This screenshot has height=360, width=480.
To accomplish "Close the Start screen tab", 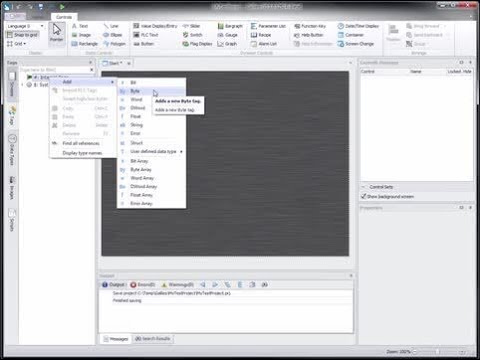I will point(129,63).
